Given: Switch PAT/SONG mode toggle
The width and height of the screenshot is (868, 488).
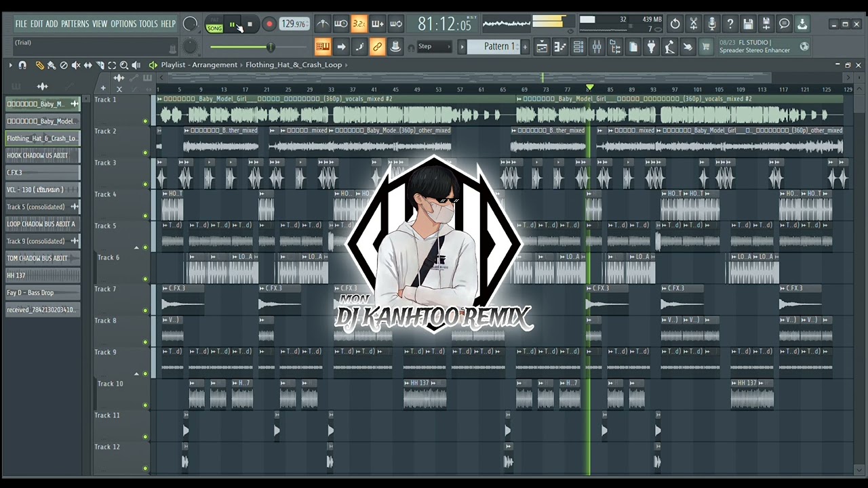Looking at the screenshot, I should [214, 24].
